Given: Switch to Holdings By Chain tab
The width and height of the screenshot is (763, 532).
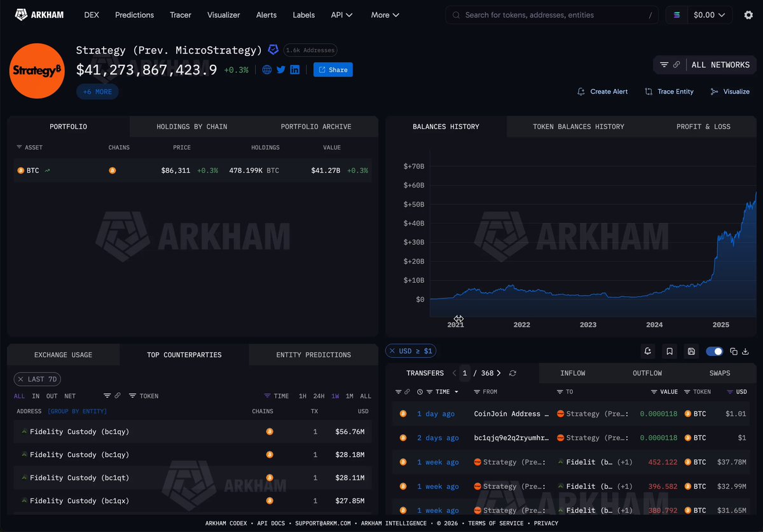Looking at the screenshot, I should [x=192, y=126].
